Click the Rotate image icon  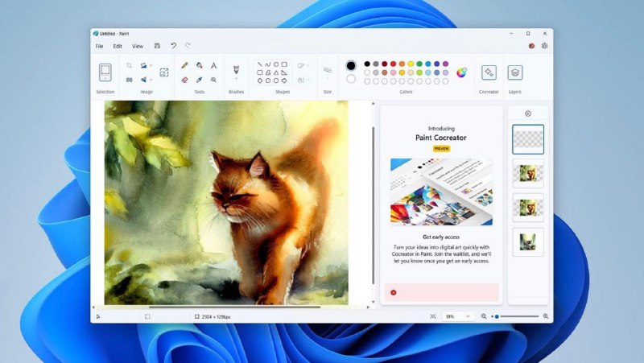(144, 65)
